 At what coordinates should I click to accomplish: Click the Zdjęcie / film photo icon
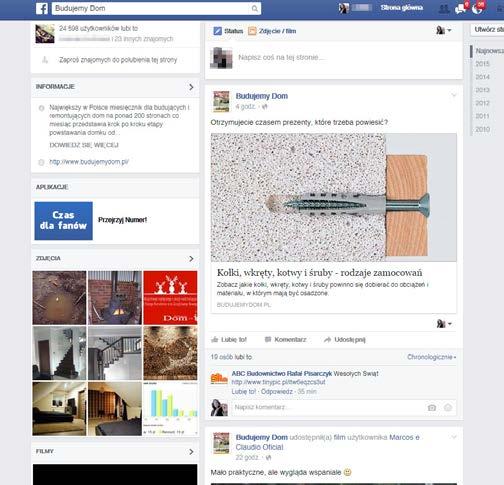[252, 31]
